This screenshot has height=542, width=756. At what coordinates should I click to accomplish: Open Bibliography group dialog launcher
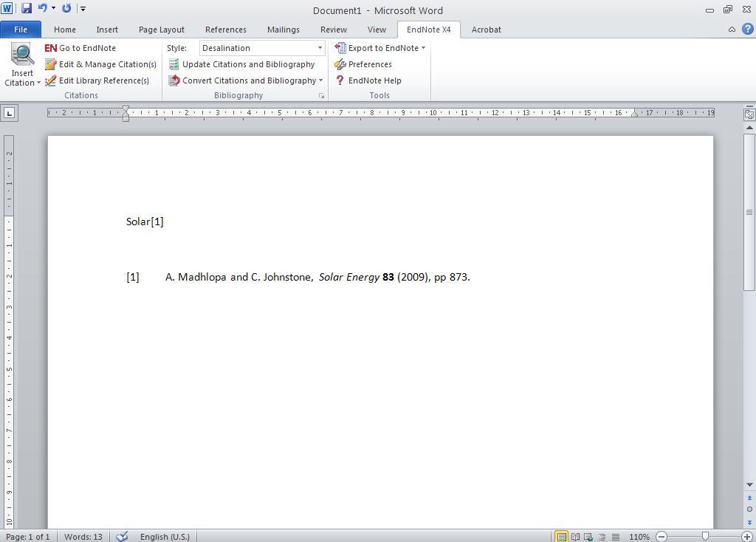tap(322, 96)
